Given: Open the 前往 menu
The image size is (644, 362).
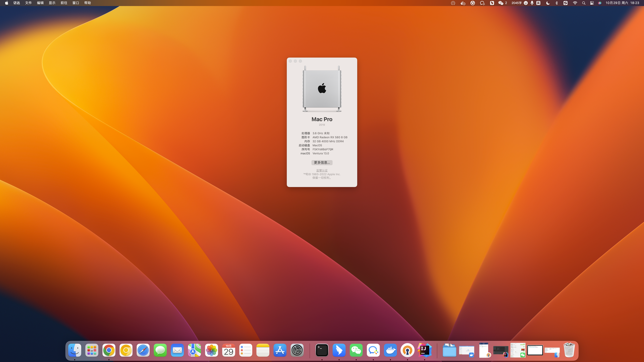Looking at the screenshot, I should tap(64, 3).
